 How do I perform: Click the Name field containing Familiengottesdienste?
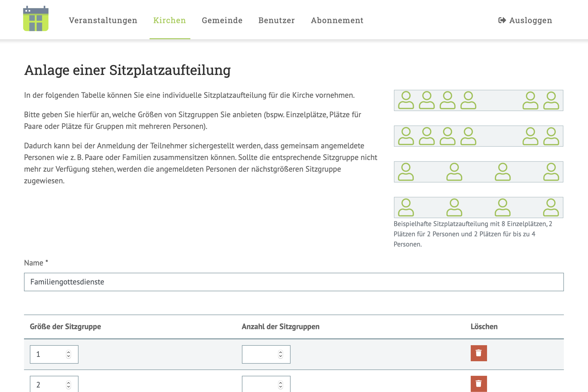(x=294, y=282)
